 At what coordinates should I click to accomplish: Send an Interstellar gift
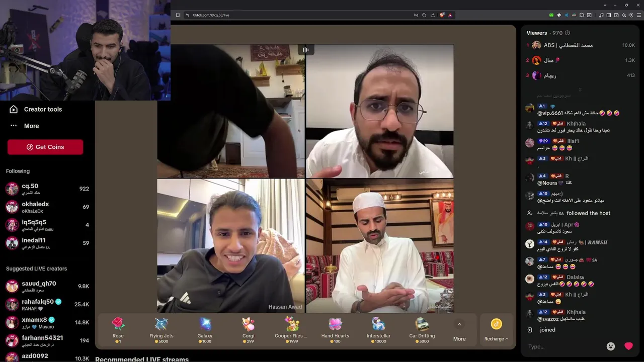point(378,330)
